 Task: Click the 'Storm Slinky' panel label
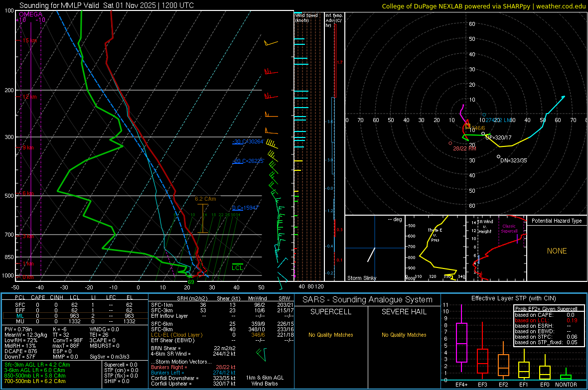pos(362,278)
